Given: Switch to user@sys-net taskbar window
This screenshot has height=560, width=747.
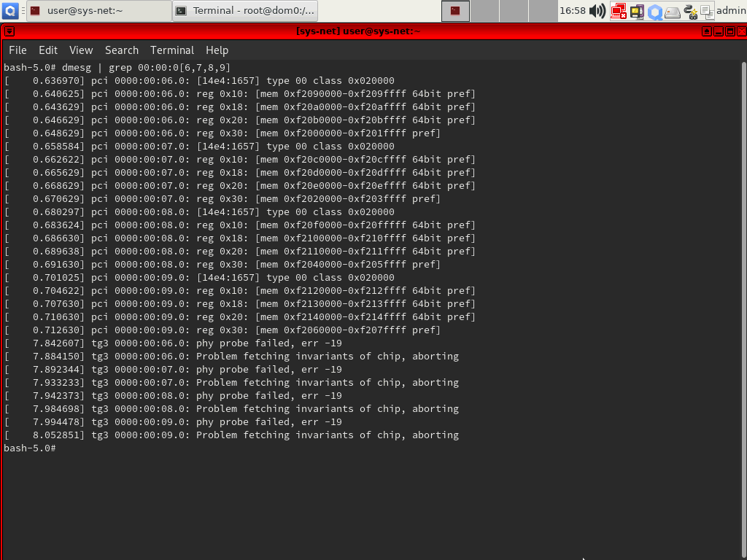Looking at the screenshot, I should coord(98,10).
